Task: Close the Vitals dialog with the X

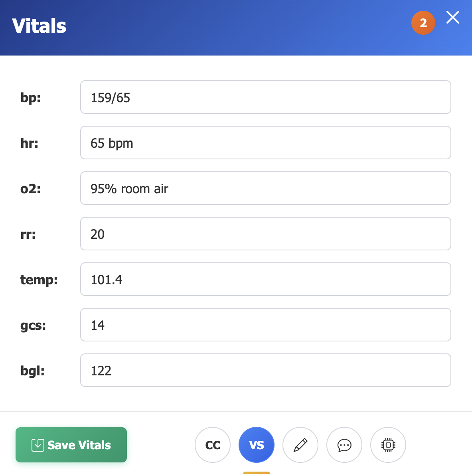Action: (452, 18)
